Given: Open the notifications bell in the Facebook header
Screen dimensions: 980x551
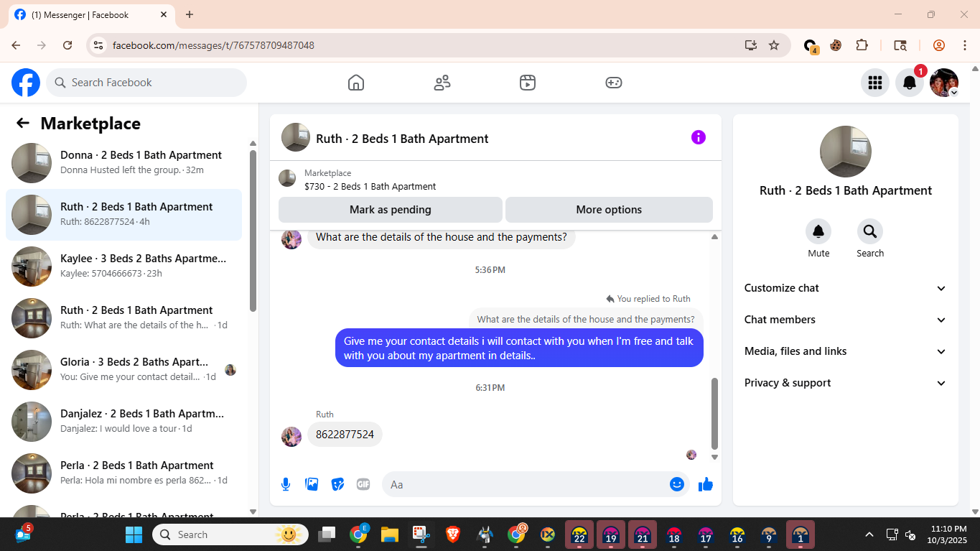Looking at the screenshot, I should pos(909,83).
